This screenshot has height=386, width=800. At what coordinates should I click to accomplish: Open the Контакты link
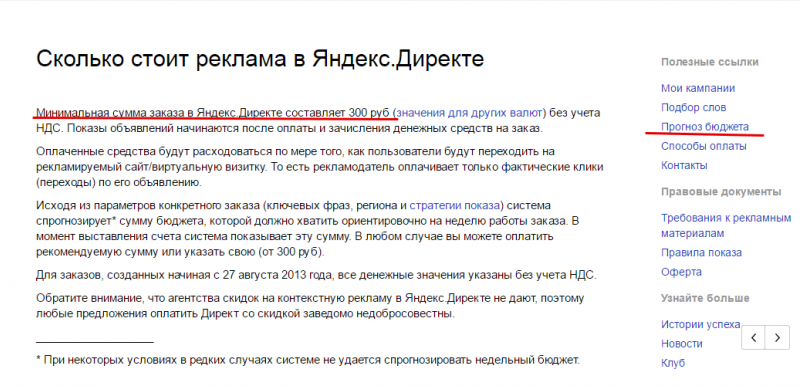684,165
